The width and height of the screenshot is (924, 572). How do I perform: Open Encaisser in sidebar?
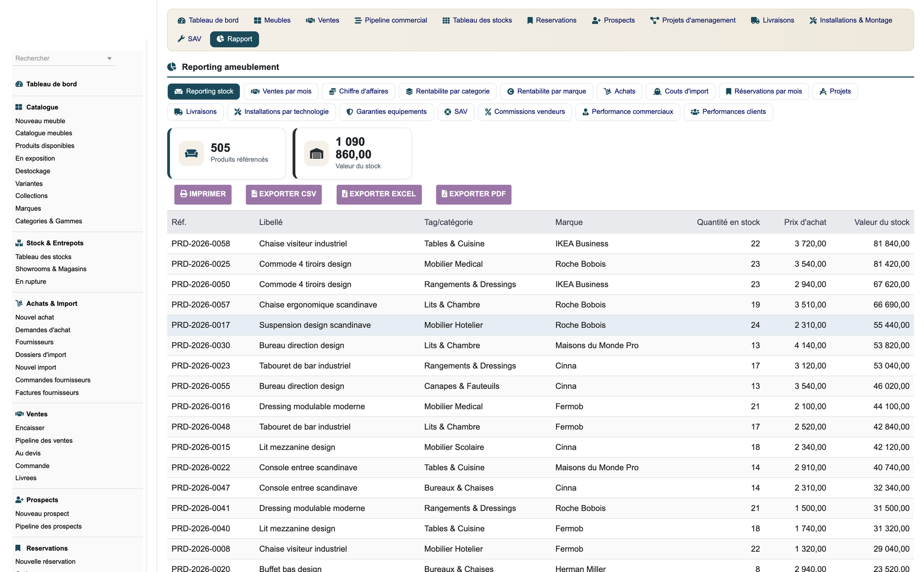(30, 428)
